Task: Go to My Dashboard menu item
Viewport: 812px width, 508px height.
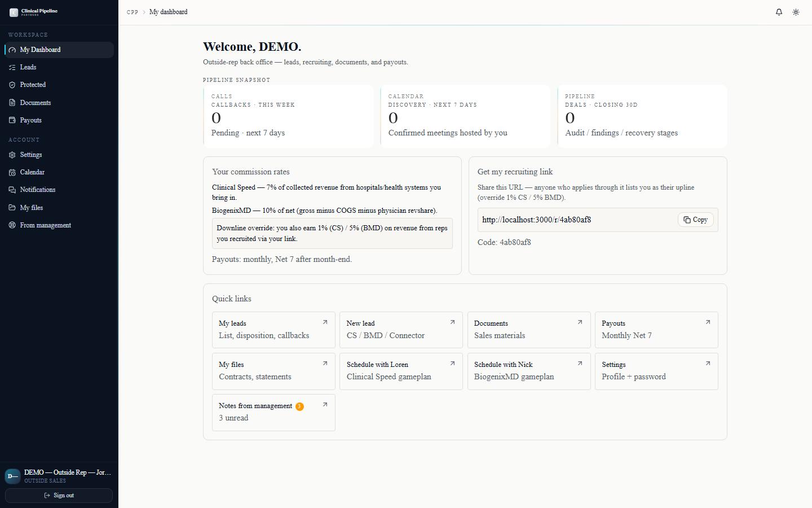Action: click(x=59, y=50)
